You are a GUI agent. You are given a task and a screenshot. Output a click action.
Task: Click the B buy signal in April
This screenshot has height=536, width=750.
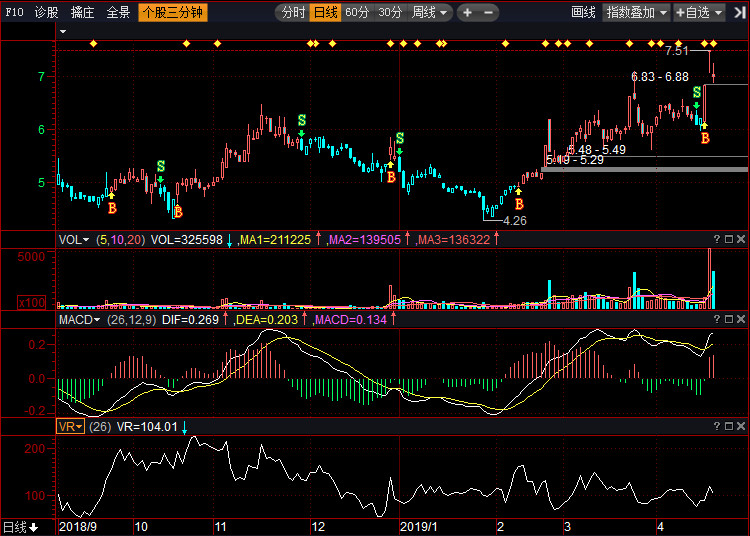click(x=705, y=138)
